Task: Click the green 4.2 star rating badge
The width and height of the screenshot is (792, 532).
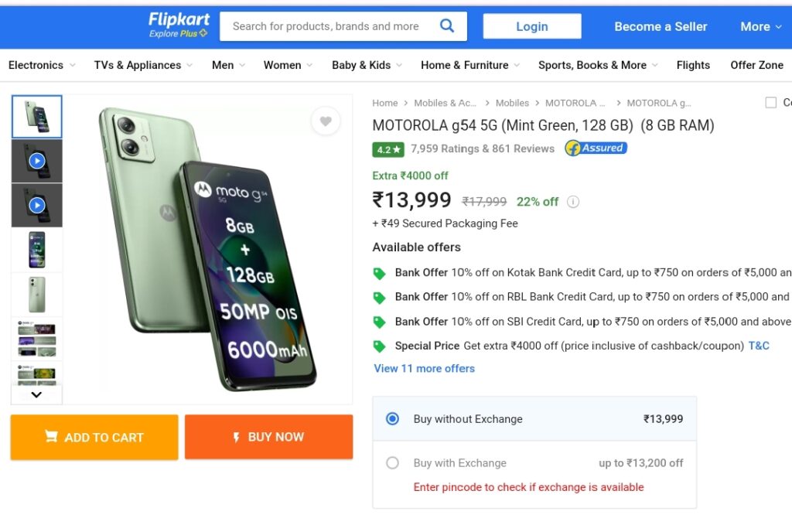Action: click(388, 149)
